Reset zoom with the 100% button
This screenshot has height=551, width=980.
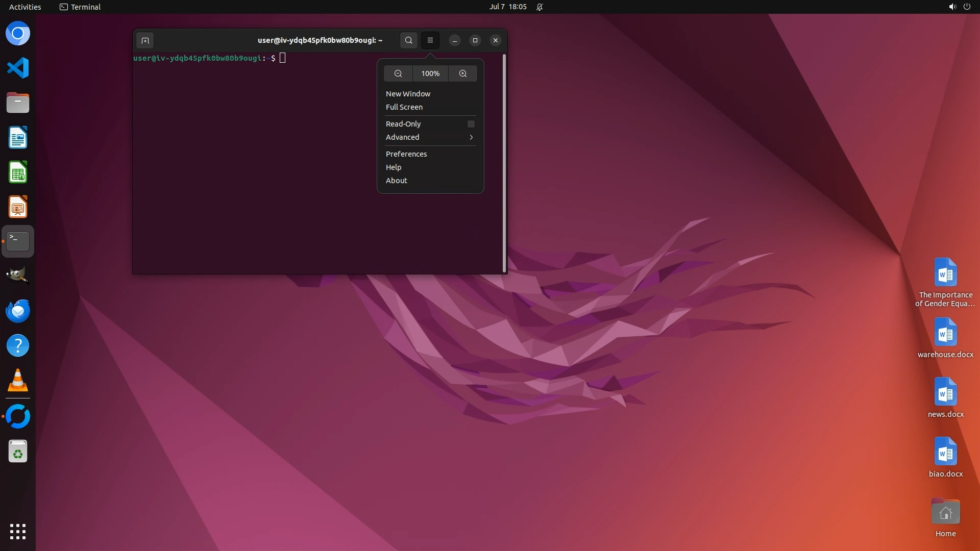point(430,73)
